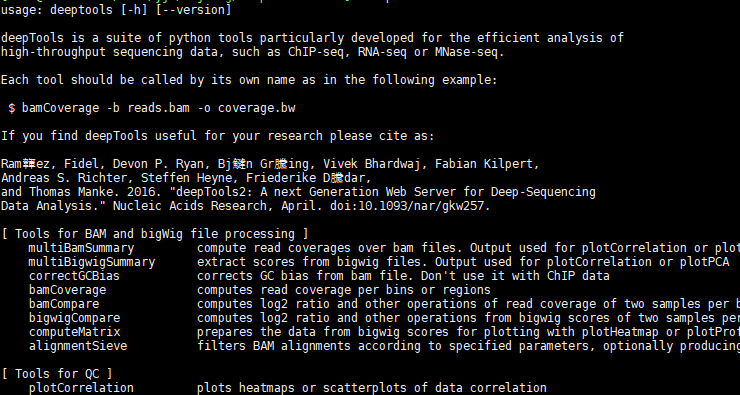Click the plotCorrelation tool name
The width and height of the screenshot is (740, 395).
click(x=81, y=388)
